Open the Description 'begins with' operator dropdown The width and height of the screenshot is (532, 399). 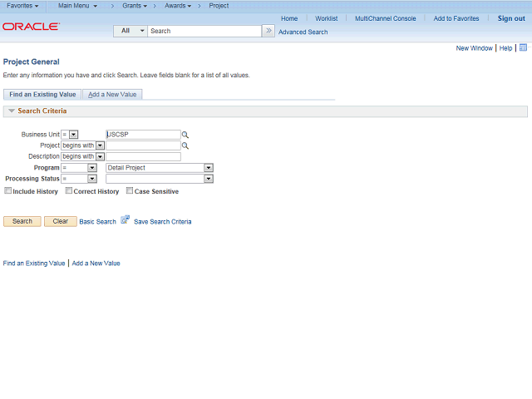tap(83, 156)
